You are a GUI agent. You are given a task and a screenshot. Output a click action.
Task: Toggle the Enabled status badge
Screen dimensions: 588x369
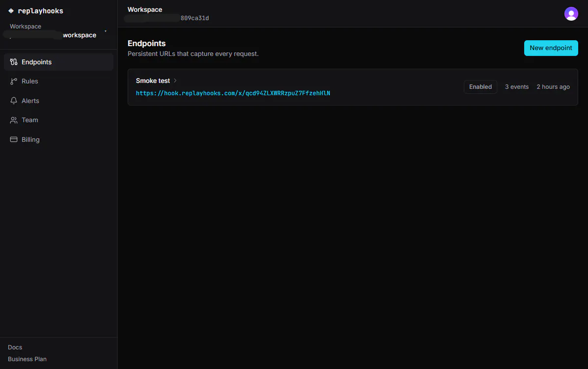click(x=480, y=87)
